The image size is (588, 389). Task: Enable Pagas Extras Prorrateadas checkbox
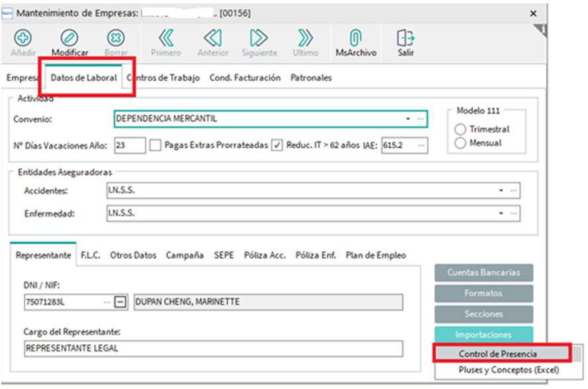tap(156, 145)
